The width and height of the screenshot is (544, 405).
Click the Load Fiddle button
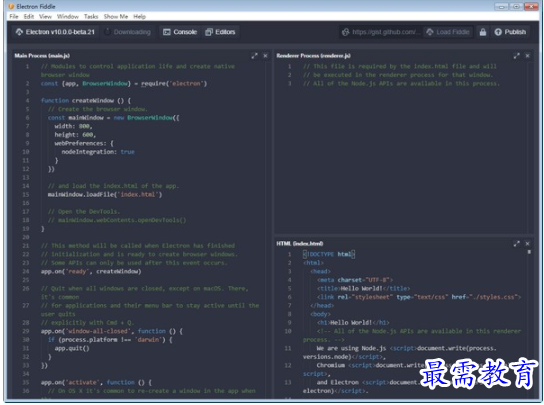448,32
